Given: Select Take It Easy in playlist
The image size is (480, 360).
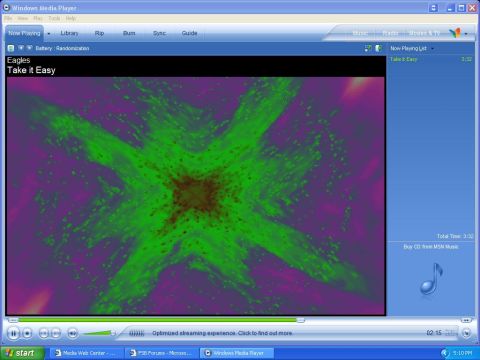Looking at the screenshot, I should point(431,59).
